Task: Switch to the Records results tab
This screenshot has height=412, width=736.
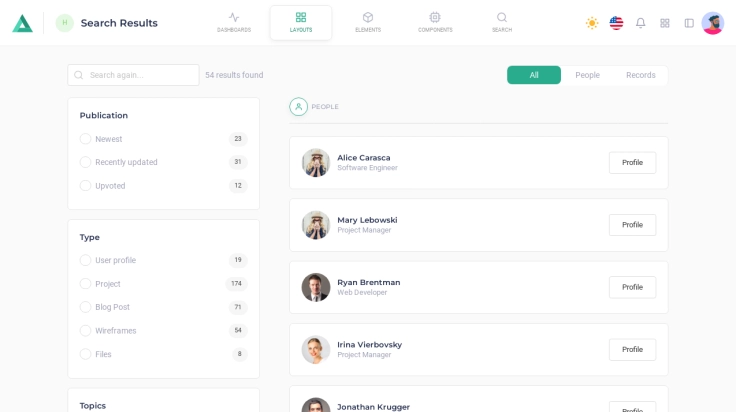Action: pos(640,75)
